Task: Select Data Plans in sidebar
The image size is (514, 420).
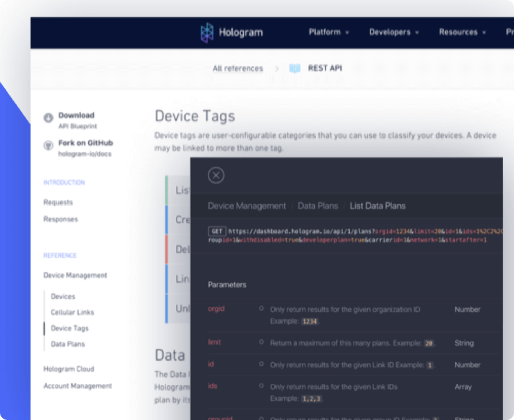Action: [x=68, y=344]
